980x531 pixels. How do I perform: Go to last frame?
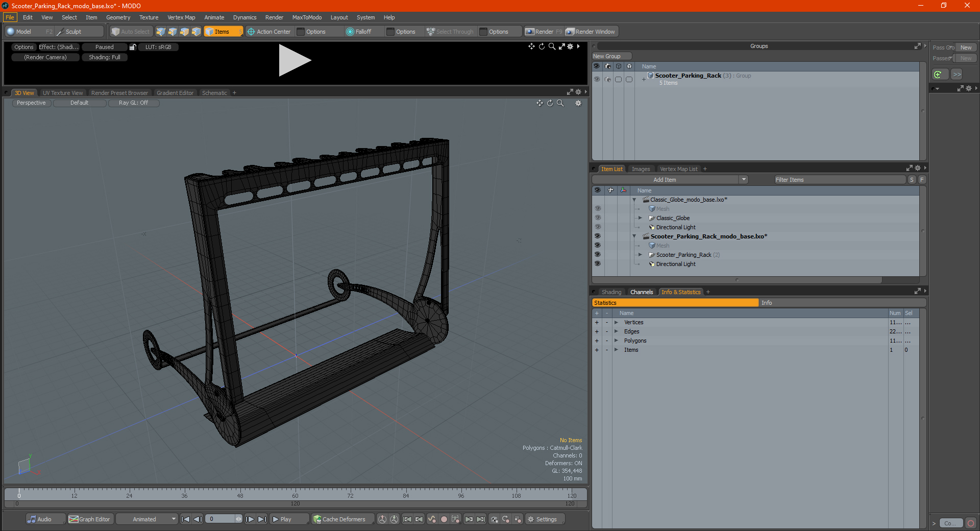coord(262,519)
